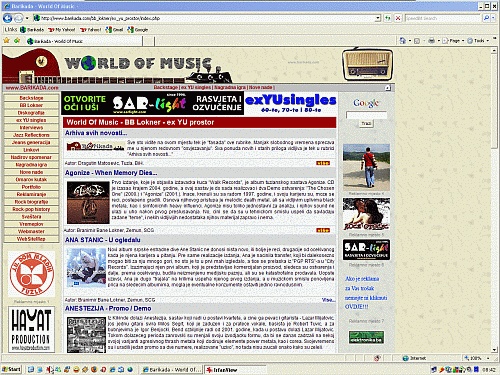Click the Add to Favorites icon
This screenshot has height=375, width=500.
tap(17, 41)
